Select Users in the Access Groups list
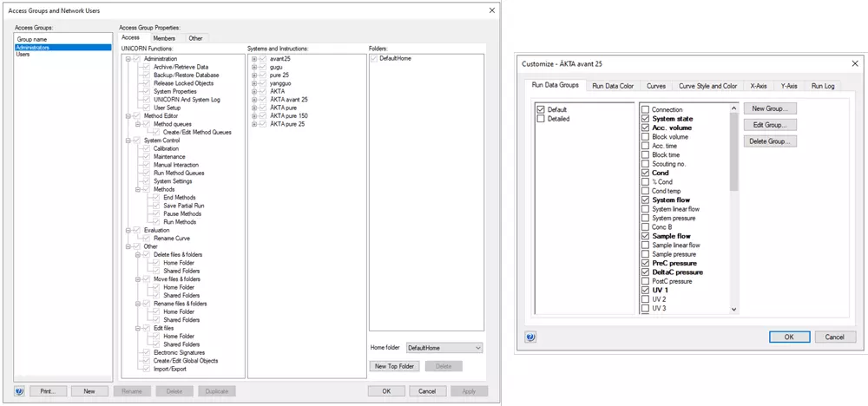This screenshot has height=406, width=868. (23, 55)
